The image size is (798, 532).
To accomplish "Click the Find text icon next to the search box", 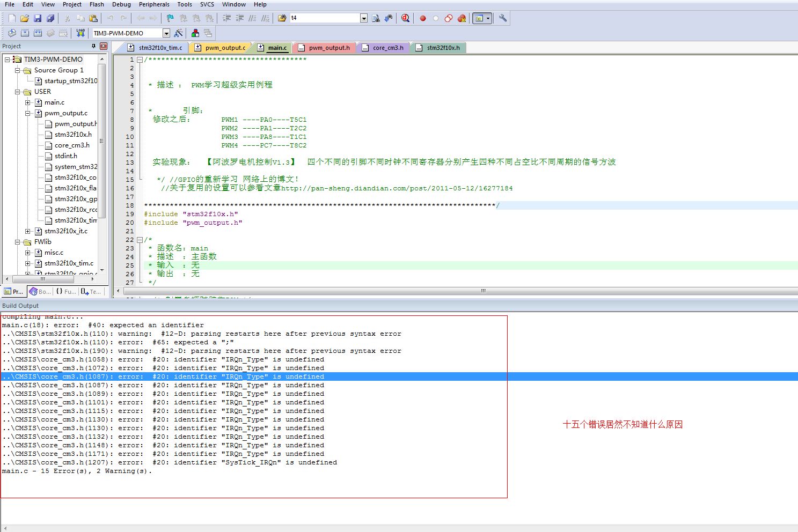I will click(x=376, y=18).
